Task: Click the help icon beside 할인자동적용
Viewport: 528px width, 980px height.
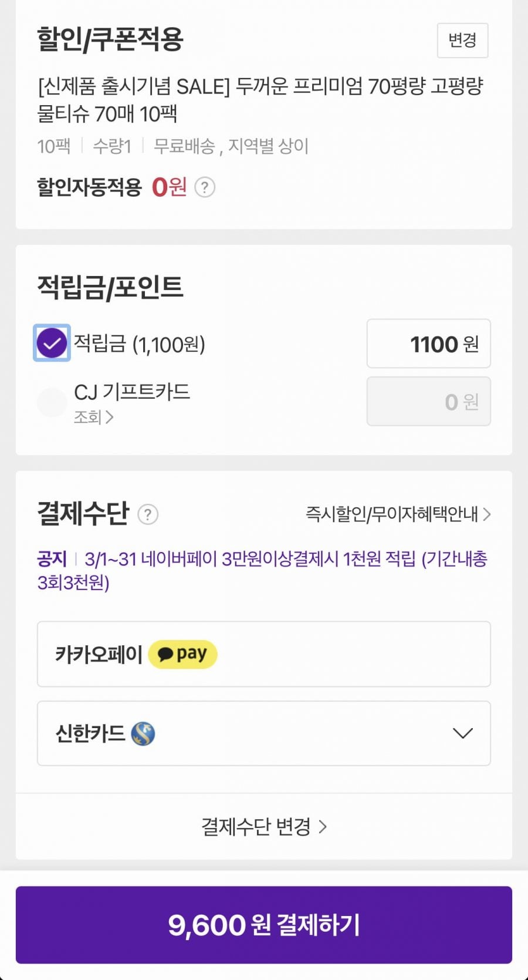Action: [205, 188]
